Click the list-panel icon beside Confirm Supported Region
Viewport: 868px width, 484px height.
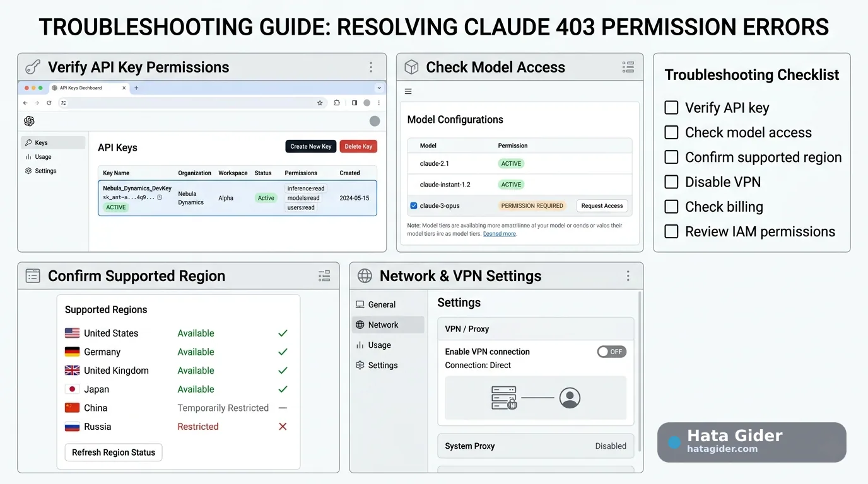coord(33,276)
